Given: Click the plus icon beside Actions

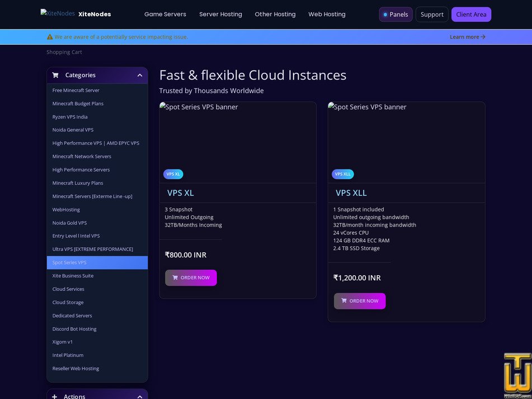Looking at the screenshot, I should click(55, 396).
